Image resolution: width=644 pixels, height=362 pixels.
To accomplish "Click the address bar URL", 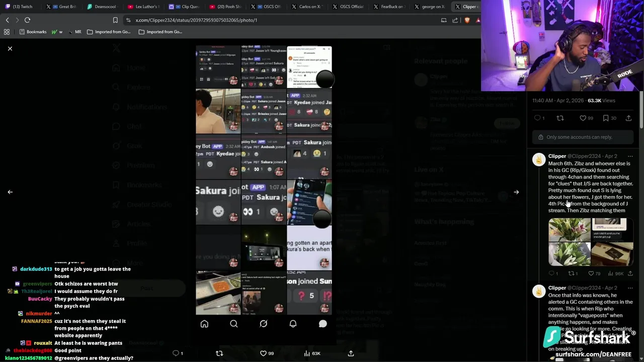I will pos(196,20).
